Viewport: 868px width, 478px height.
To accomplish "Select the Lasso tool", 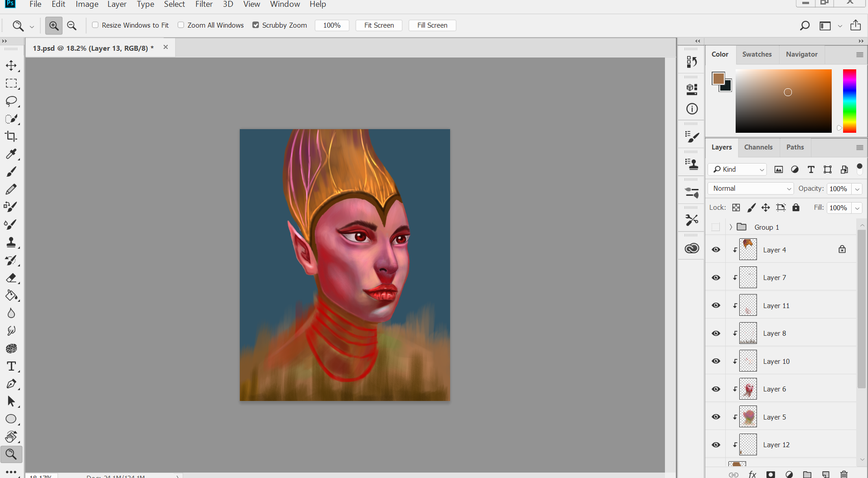I will click(x=11, y=101).
